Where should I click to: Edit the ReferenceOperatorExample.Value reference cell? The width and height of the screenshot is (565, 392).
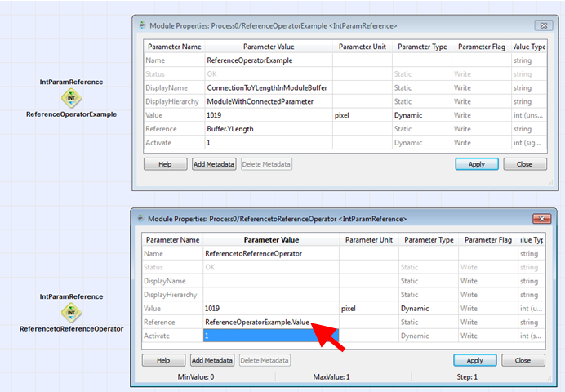tap(257, 323)
